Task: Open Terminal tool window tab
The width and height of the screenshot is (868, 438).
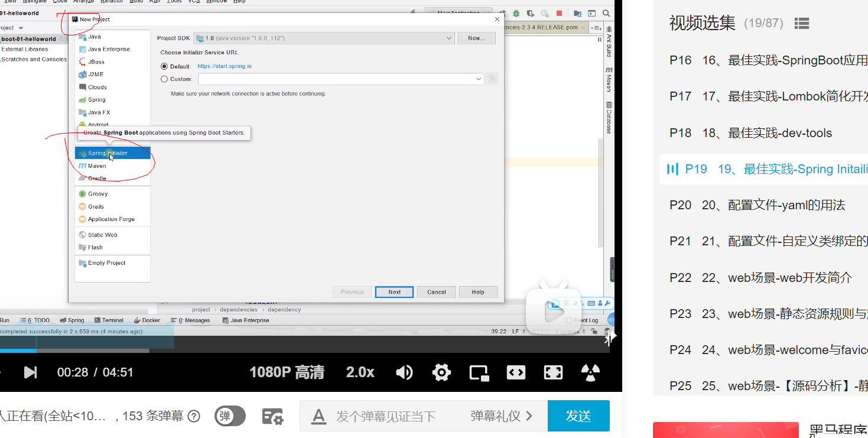Action: [109, 320]
